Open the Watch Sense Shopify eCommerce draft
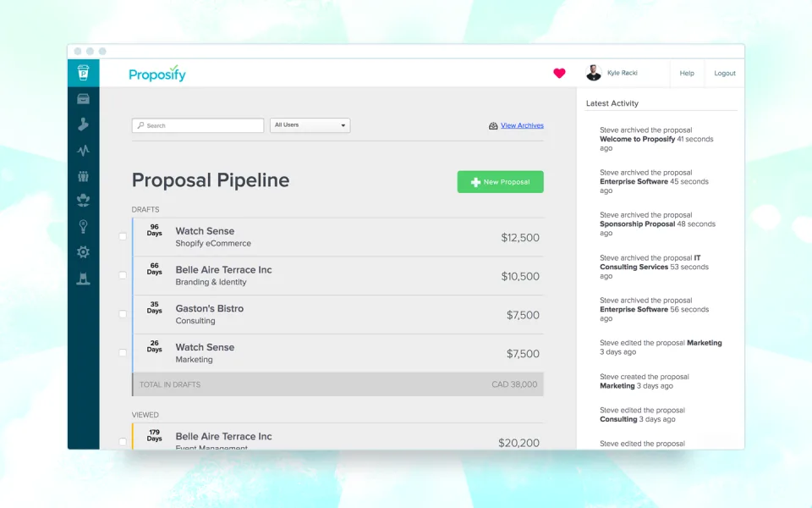Image resolution: width=812 pixels, height=508 pixels. pos(338,237)
